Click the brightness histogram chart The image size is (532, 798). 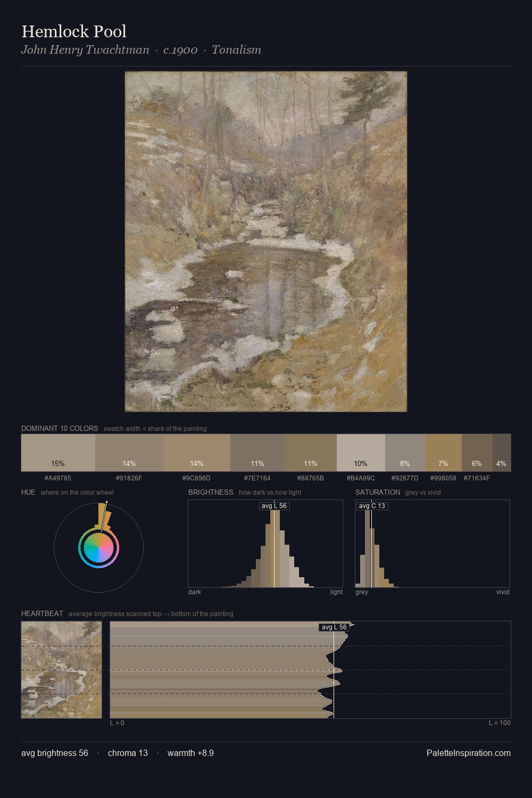(265, 544)
